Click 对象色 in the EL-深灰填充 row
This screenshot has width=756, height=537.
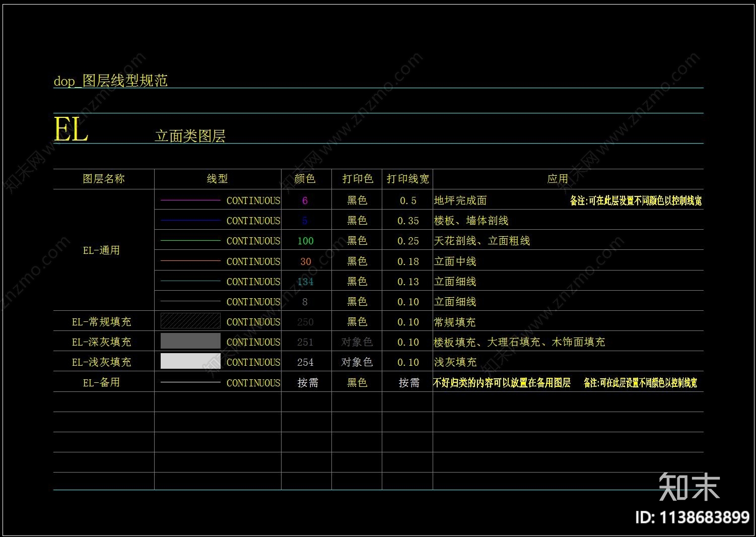pyautogui.click(x=357, y=342)
